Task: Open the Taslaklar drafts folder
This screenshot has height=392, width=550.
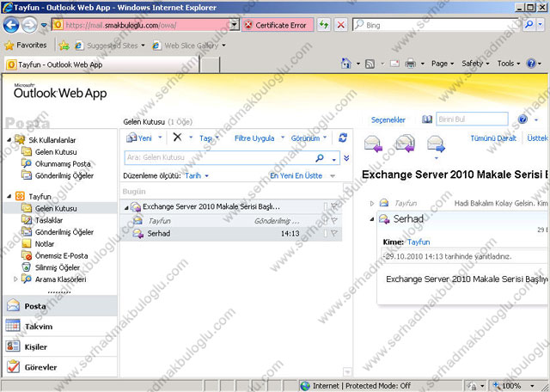Action: point(49,220)
